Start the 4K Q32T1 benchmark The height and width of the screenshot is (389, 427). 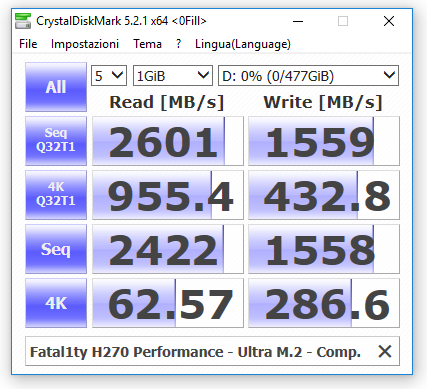click(56, 195)
